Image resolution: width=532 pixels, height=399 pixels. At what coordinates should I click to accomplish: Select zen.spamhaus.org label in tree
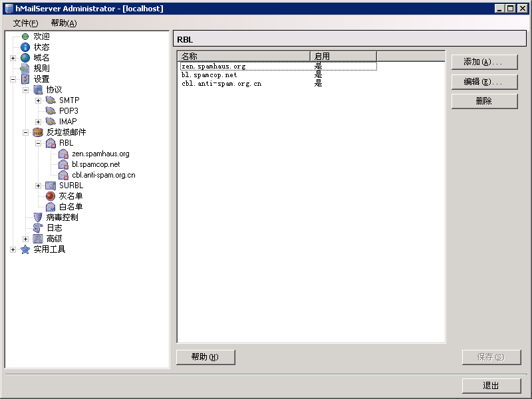click(100, 154)
